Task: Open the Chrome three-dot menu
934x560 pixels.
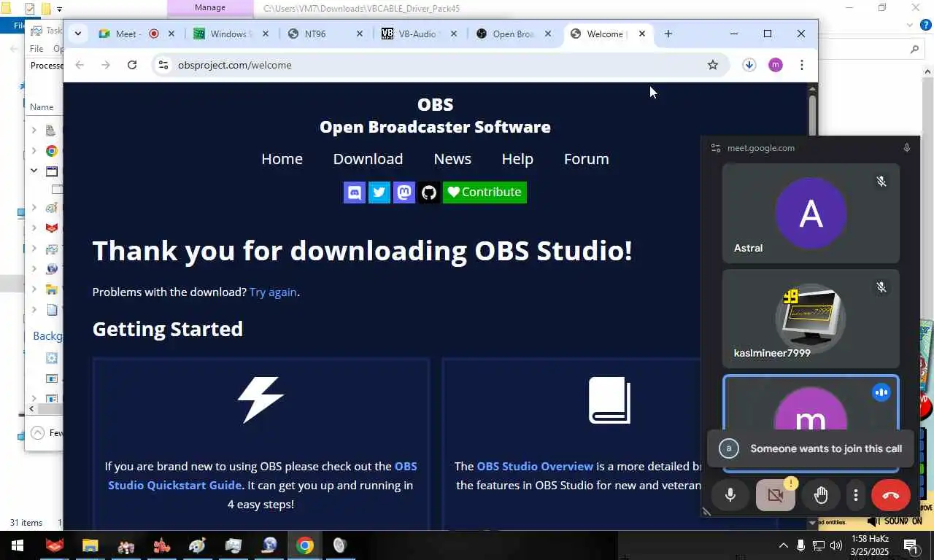Action: (x=801, y=65)
